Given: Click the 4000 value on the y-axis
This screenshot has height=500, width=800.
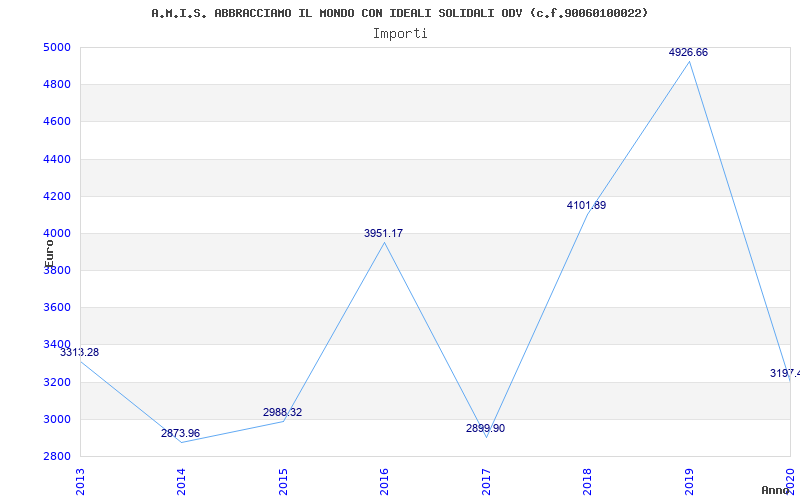Looking at the screenshot, I should (57, 234).
